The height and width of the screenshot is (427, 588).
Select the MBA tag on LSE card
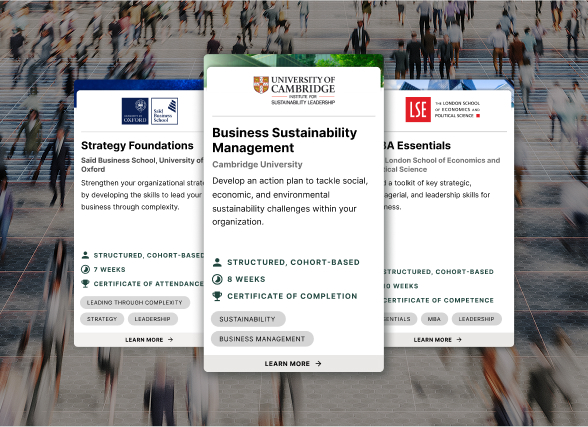[x=434, y=319]
